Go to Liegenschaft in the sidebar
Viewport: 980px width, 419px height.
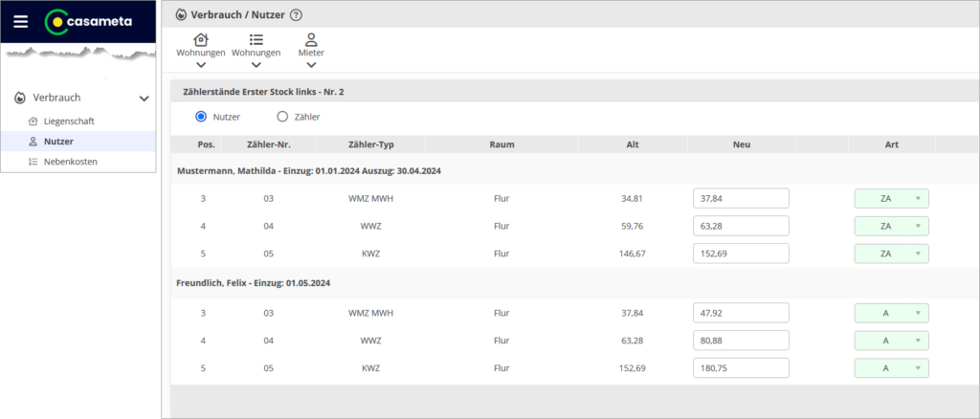[x=69, y=121]
